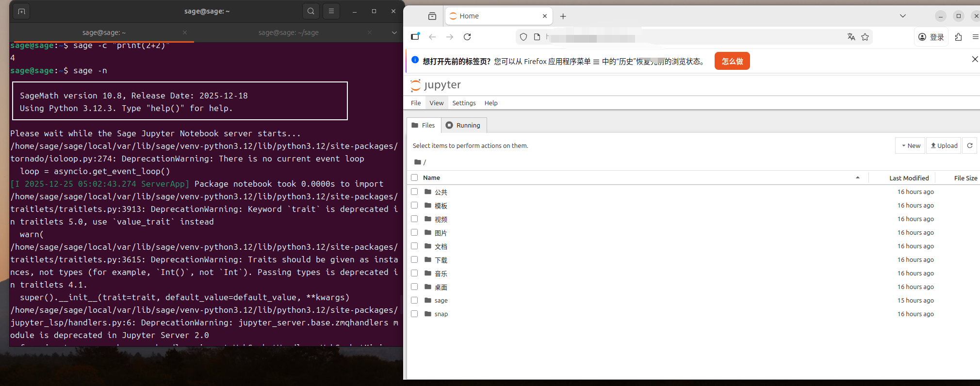
Task: Click the Jupyter logo
Action: pyautogui.click(x=436, y=85)
